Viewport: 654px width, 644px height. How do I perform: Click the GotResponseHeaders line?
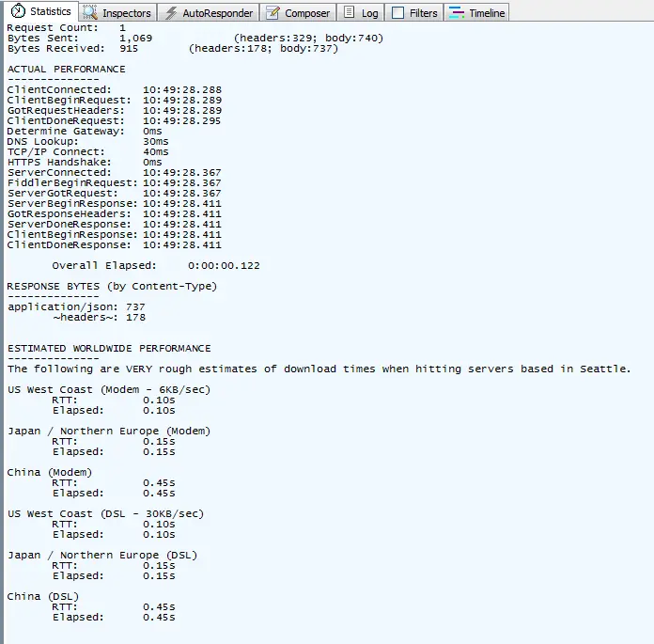coord(115,214)
